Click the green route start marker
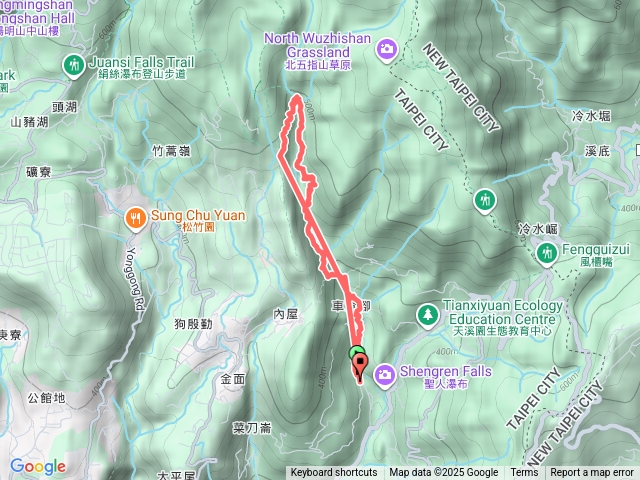This screenshot has height=480, width=640. pyautogui.click(x=356, y=351)
